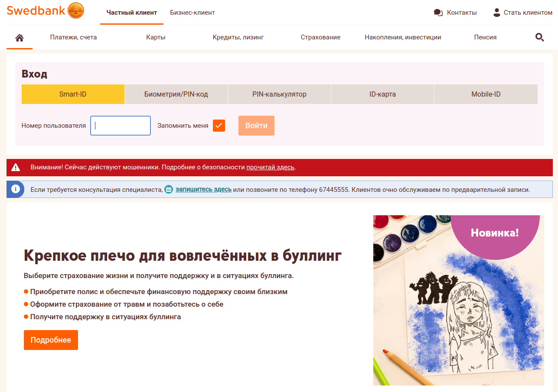Click the Контакты chat bubbles icon

[438, 13]
